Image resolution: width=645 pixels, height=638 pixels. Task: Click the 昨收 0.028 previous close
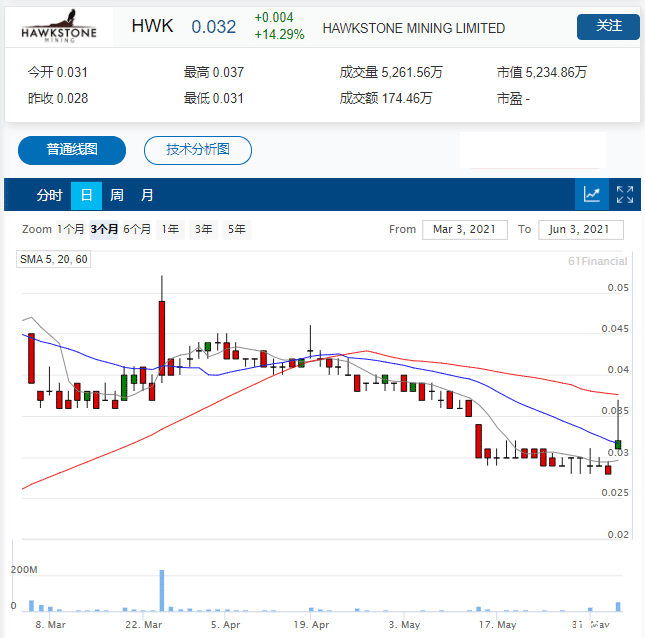58,98
